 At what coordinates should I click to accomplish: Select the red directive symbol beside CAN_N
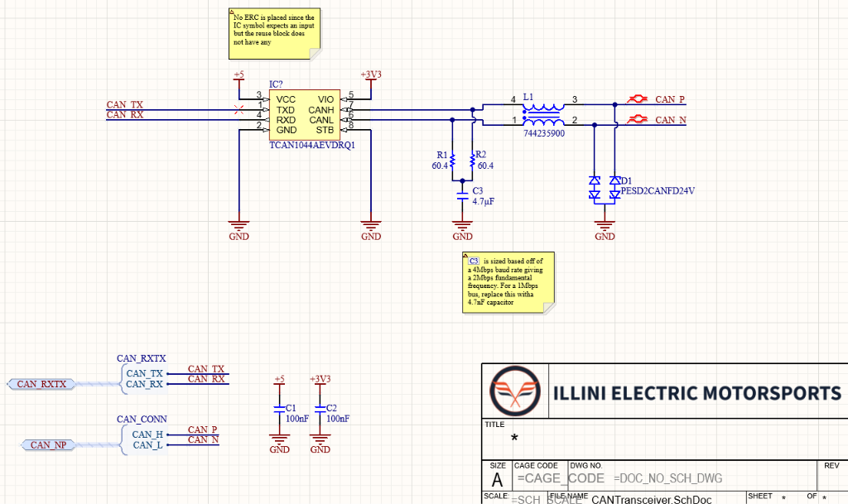pyautogui.click(x=637, y=119)
